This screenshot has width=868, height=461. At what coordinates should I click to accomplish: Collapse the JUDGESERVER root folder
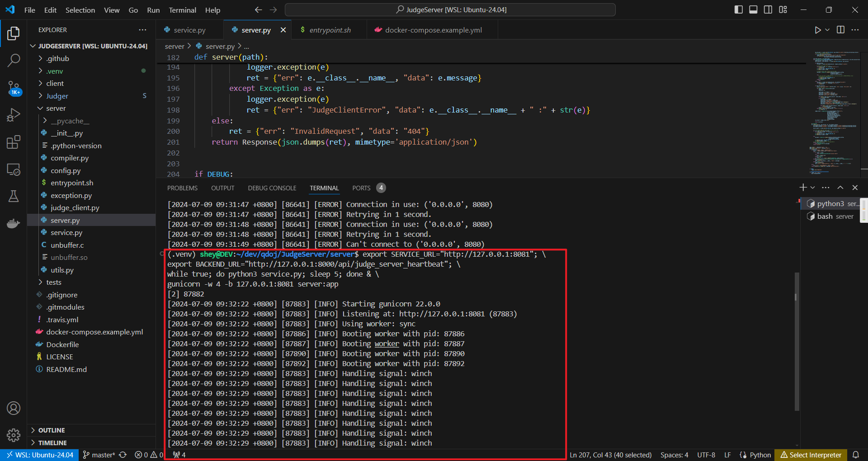tap(33, 46)
